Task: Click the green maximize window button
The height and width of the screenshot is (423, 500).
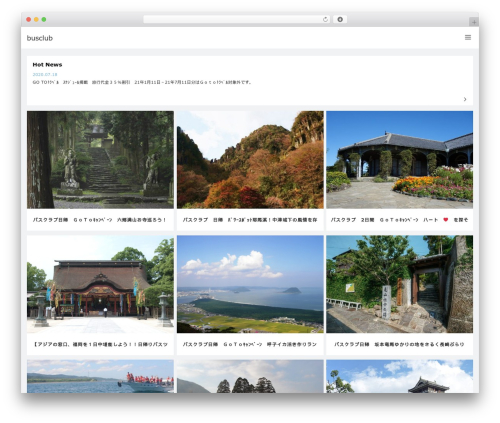Action: [44, 20]
